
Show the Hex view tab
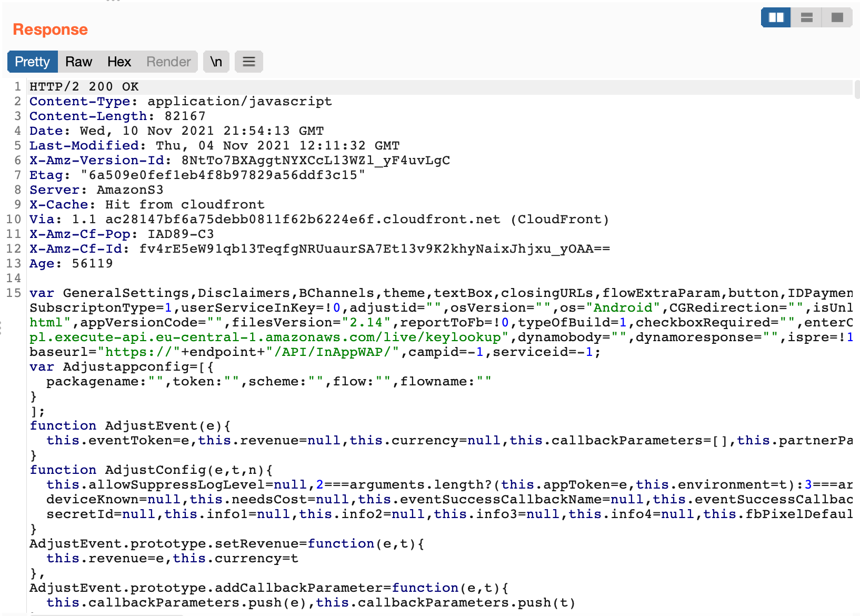119,62
